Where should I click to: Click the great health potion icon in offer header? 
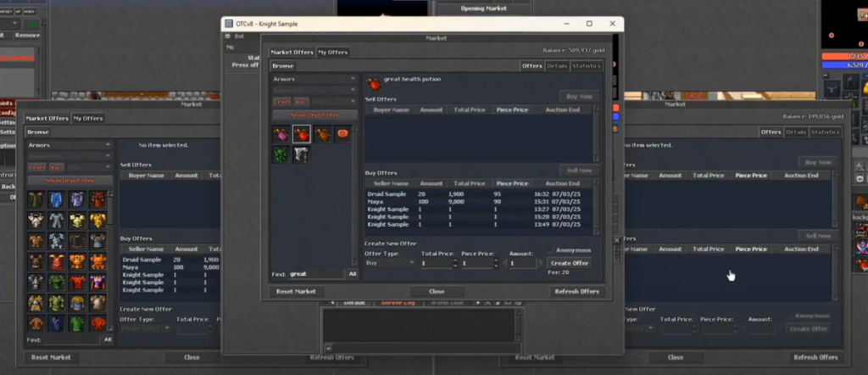click(374, 84)
